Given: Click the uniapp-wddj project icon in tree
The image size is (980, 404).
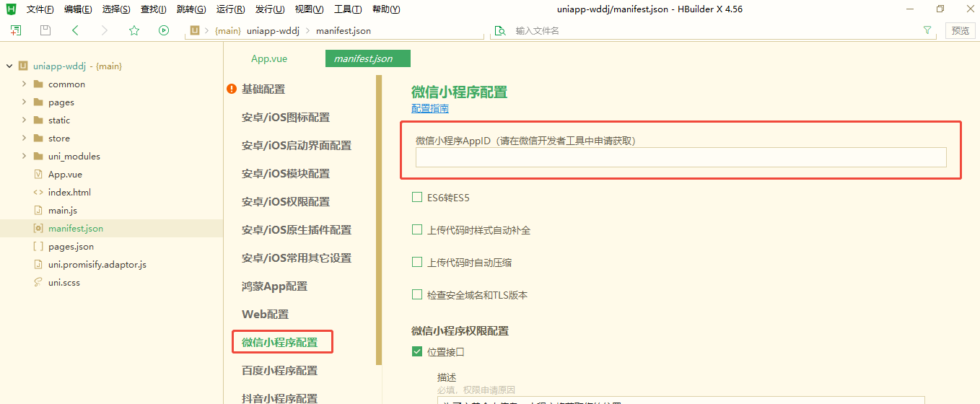Looking at the screenshot, I should [23, 66].
